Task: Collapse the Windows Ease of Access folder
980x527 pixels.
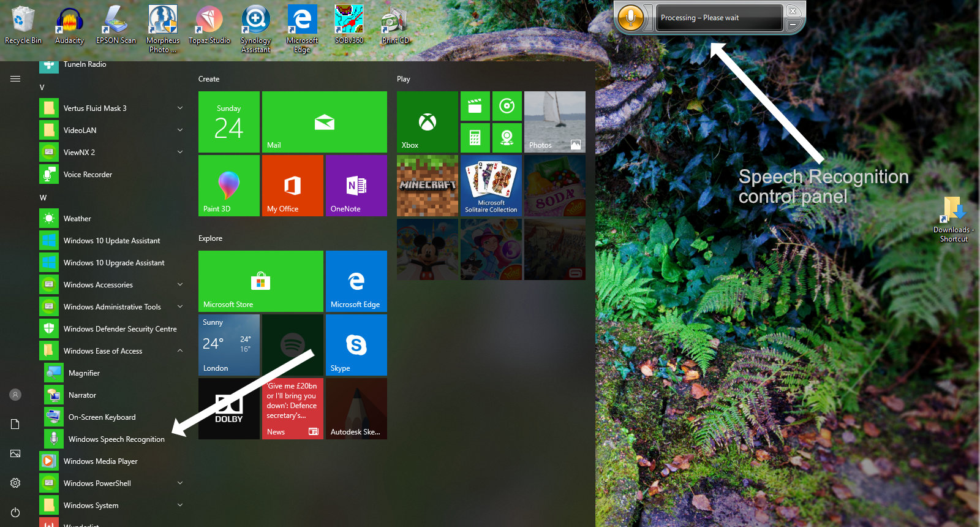Action: tap(180, 351)
